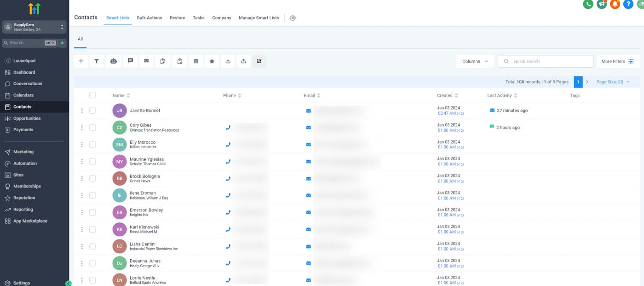Check the Maurine Yglesias row checkbox
The width and height of the screenshot is (644, 286).
tap(92, 162)
